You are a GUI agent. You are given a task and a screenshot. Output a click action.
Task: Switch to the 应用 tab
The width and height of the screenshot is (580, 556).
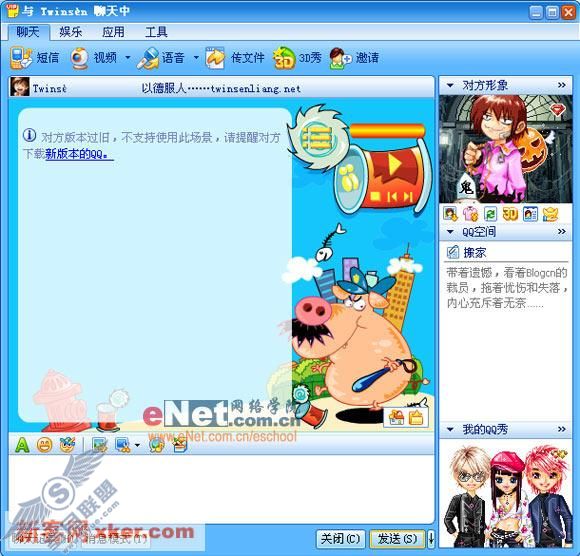(x=113, y=32)
